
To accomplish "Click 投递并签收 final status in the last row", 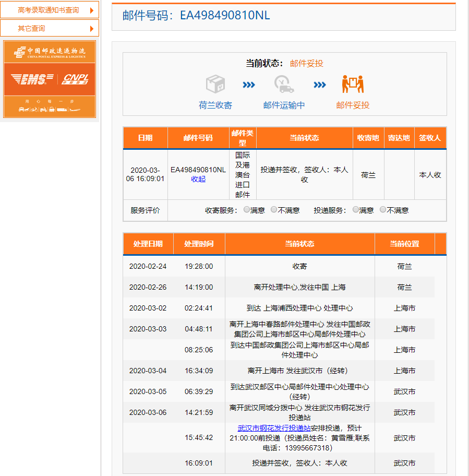I will [299, 463].
